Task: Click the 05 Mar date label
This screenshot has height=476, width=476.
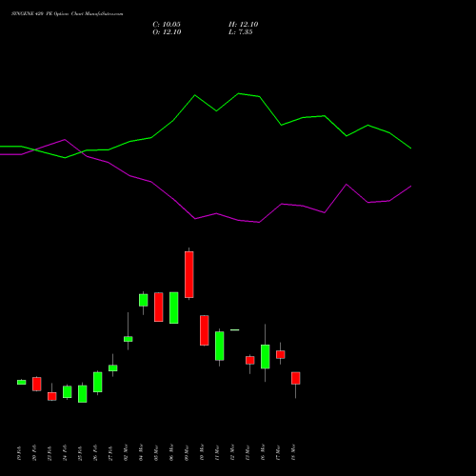Action: 156,452
